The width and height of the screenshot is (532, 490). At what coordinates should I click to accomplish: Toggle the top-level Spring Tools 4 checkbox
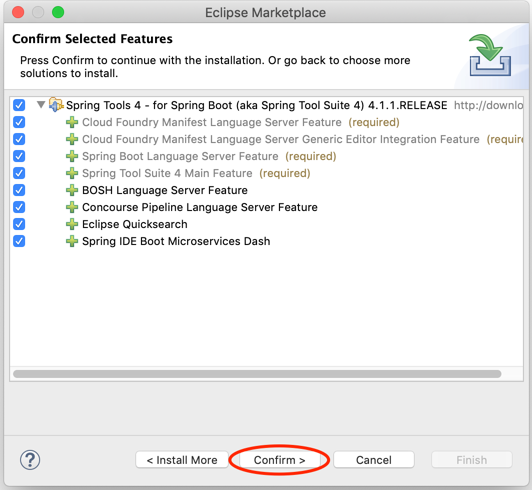[19, 105]
